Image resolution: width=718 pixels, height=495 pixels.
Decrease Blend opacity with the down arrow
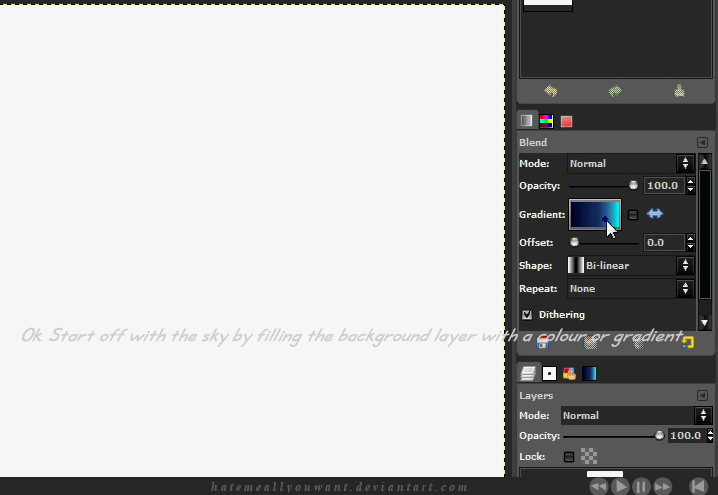(x=690, y=189)
